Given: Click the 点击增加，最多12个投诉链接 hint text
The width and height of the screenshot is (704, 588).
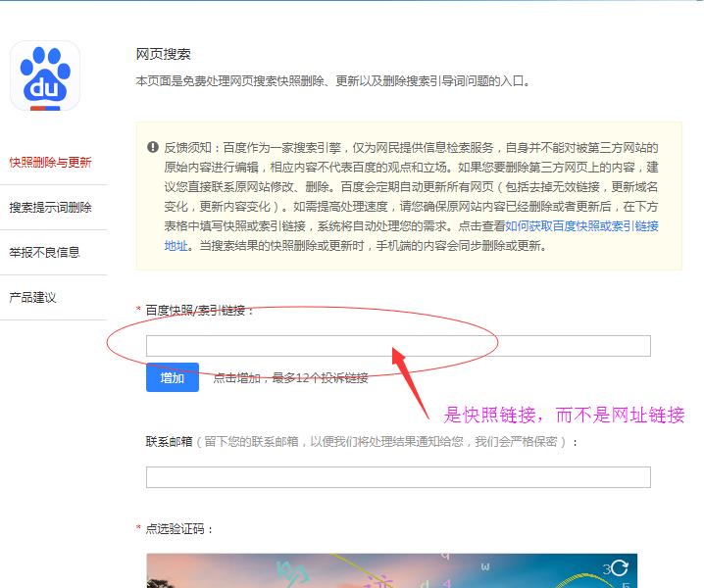Looking at the screenshot, I should coord(290,378).
